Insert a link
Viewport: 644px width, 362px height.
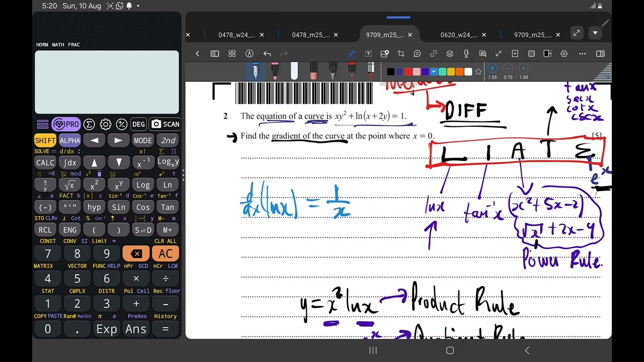coord(434,54)
